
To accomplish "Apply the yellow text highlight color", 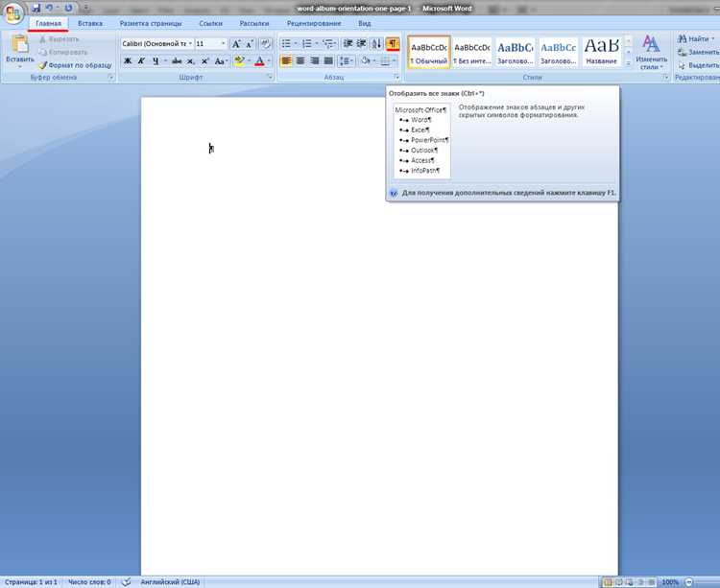I will tap(239, 60).
